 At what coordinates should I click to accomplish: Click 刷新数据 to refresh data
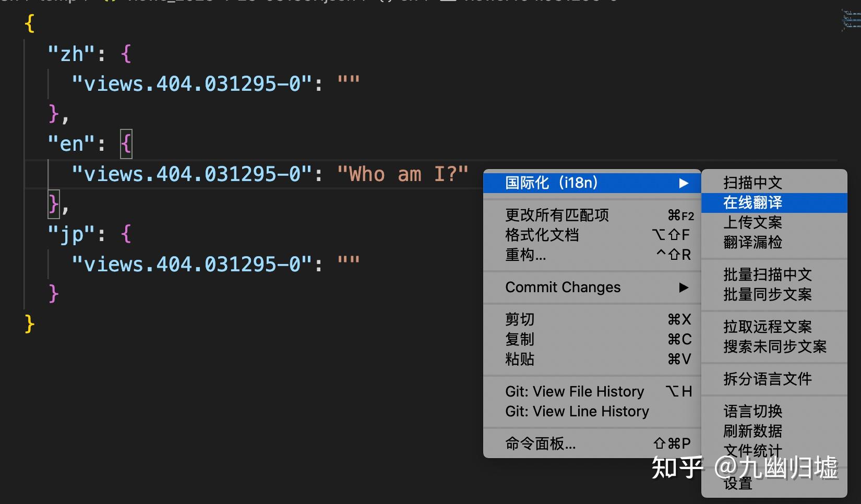point(752,431)
